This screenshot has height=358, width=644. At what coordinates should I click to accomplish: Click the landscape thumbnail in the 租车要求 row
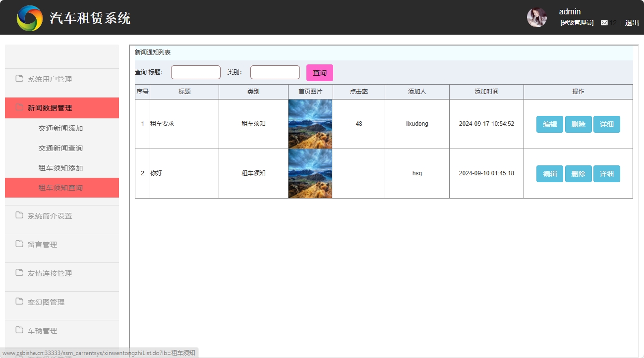[x=310, y=124]
